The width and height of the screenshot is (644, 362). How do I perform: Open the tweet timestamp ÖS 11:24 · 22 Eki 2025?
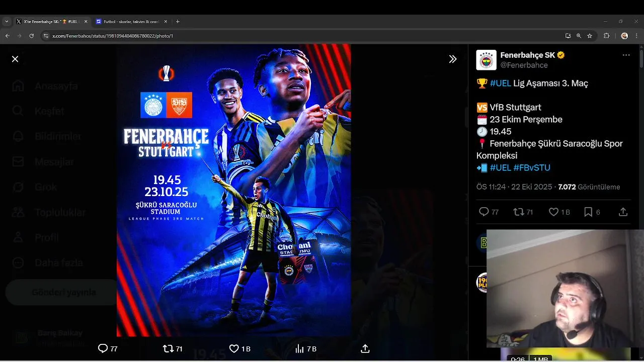click(514, 187)
